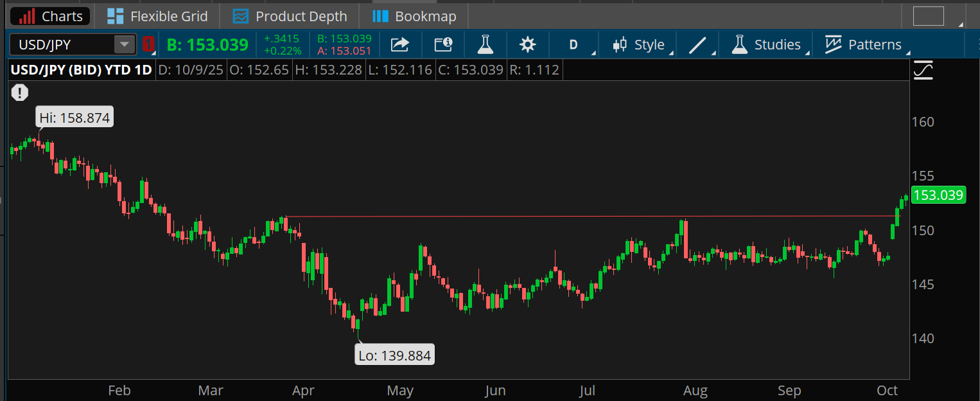This screenshot has width=980, height=401.
Task: Click the exclamation alert icon on chart
Action: point(20,93)
